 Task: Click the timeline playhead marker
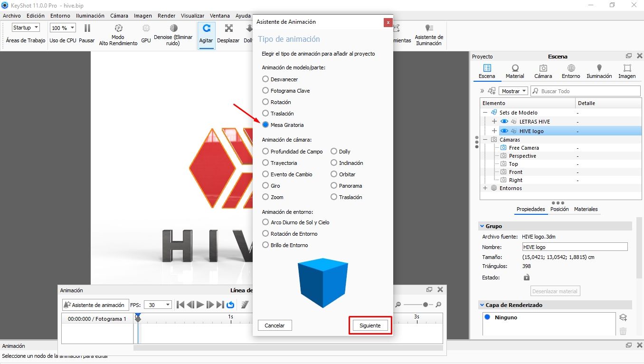(138, 318)
